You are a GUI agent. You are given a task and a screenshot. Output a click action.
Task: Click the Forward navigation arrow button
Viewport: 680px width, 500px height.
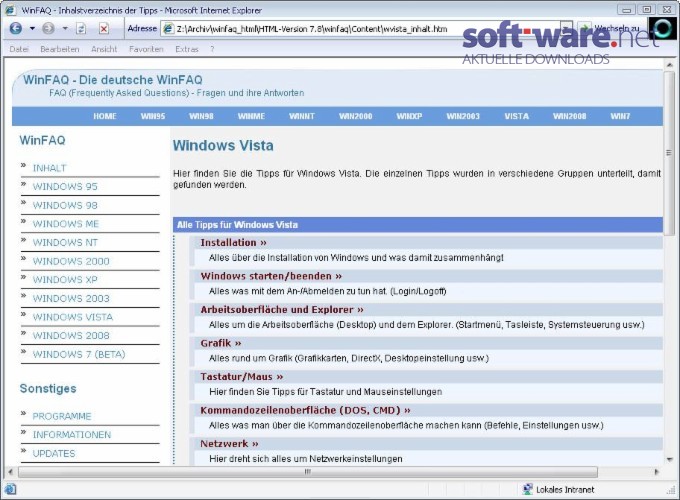(49, 29)
